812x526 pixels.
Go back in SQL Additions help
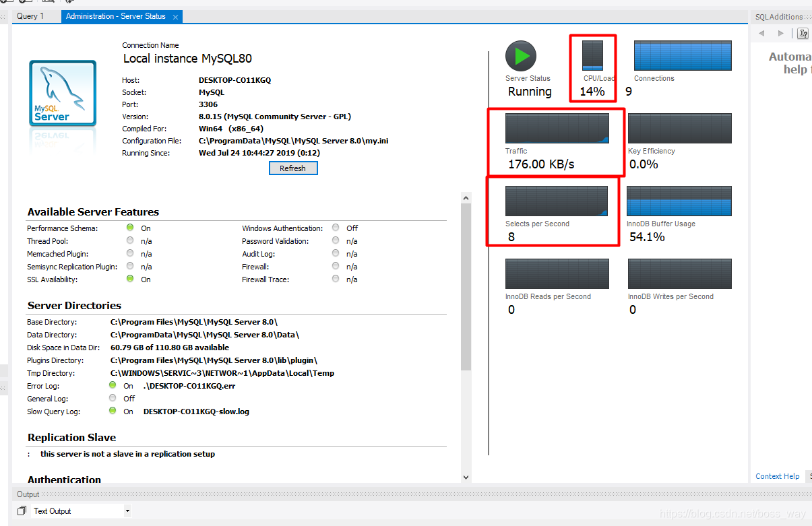(x=762, y=34)
